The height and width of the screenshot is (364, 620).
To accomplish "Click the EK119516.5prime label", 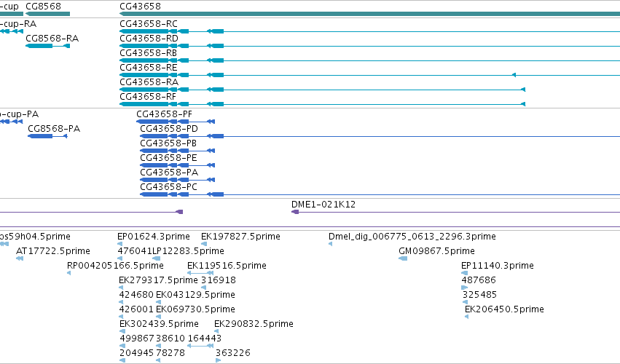I will point(227,266).
